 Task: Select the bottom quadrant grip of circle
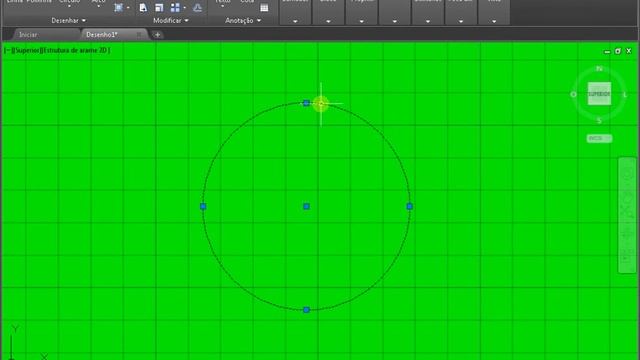point(306,310)
